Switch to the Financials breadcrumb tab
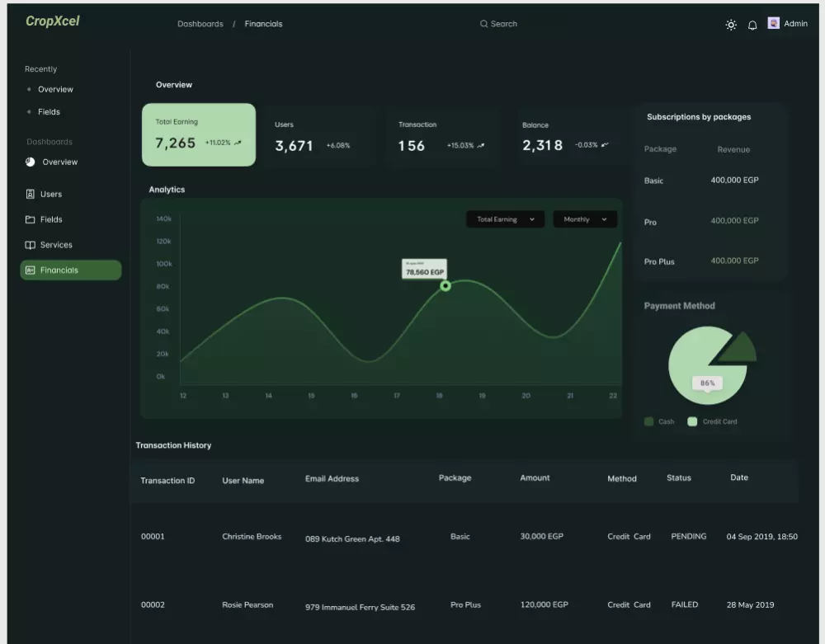Viewport: 825px width, 644px height. click(263, 24)
